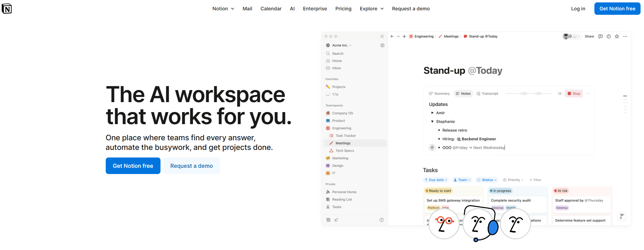Click the Pricing menu item
Screen dimensions: 644x250
[x=343, y=9]
